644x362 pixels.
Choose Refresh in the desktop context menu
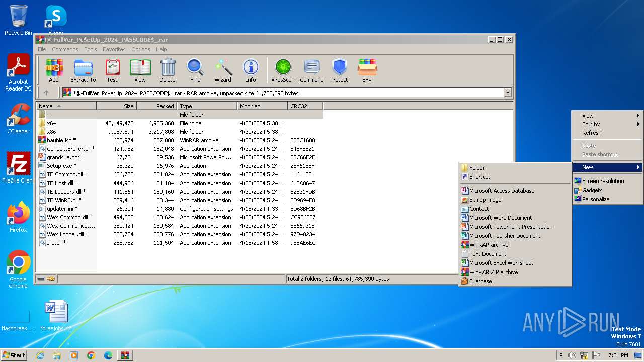coord(607,133)
